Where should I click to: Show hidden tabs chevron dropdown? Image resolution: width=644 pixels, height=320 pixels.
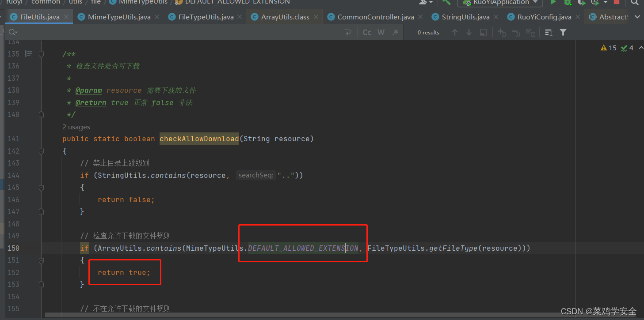pyautogui.click(x=637, y=17)
